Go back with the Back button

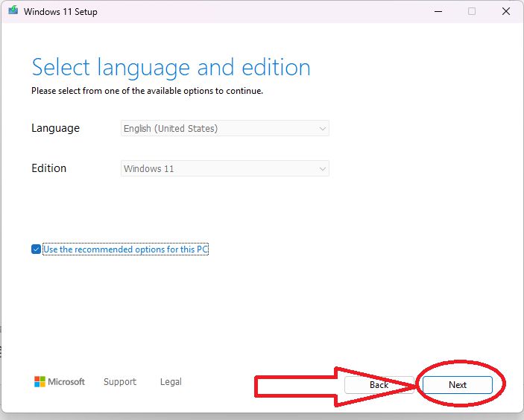[x=379, y=385]
